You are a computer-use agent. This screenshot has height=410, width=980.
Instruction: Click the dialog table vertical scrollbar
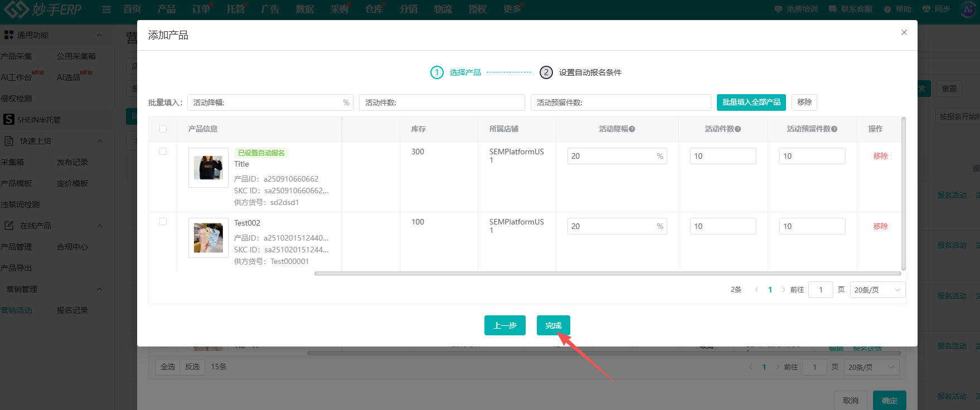click(x=903, y=193)
